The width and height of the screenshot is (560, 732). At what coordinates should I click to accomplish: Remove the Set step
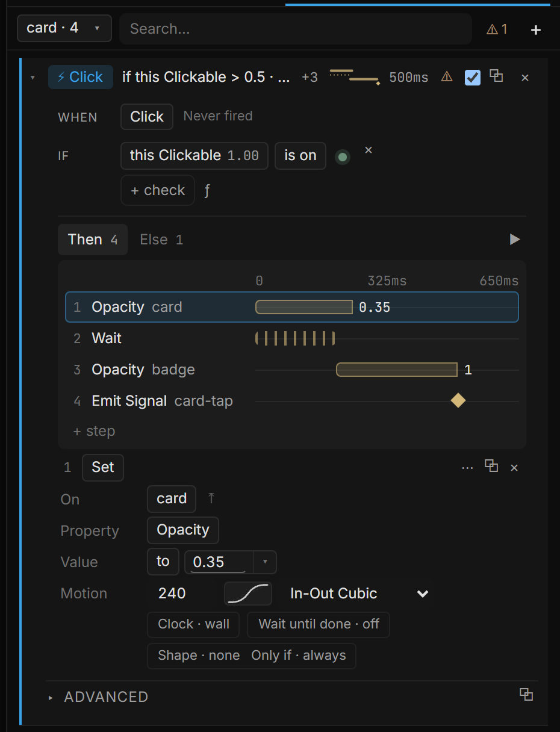pyautogui.click(x=514, y=468)
